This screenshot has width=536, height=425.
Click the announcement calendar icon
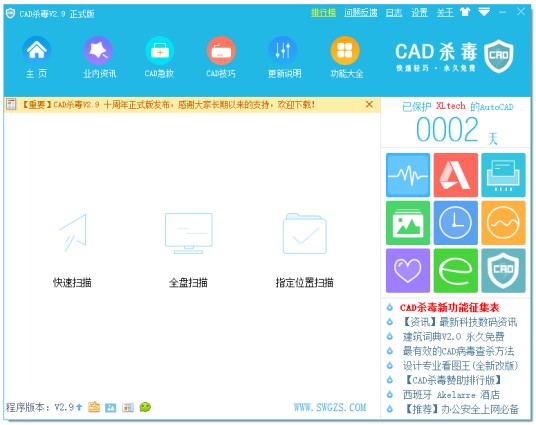(11, 104)
